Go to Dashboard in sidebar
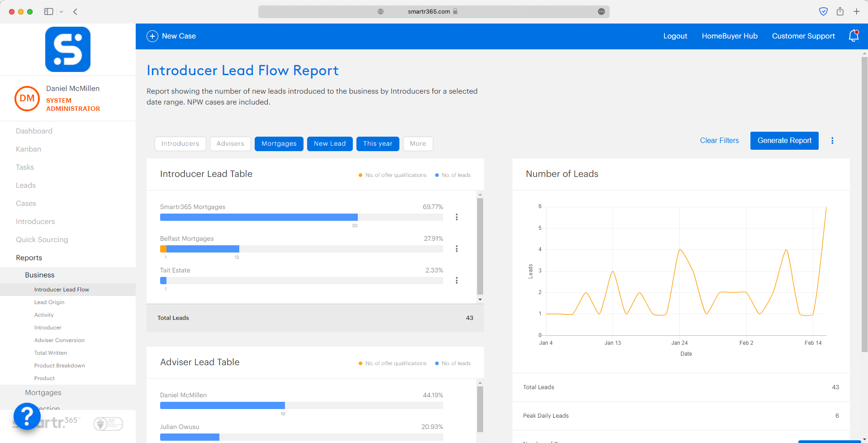The height and width of the screenshot is (443, 868). coord(34,131)
